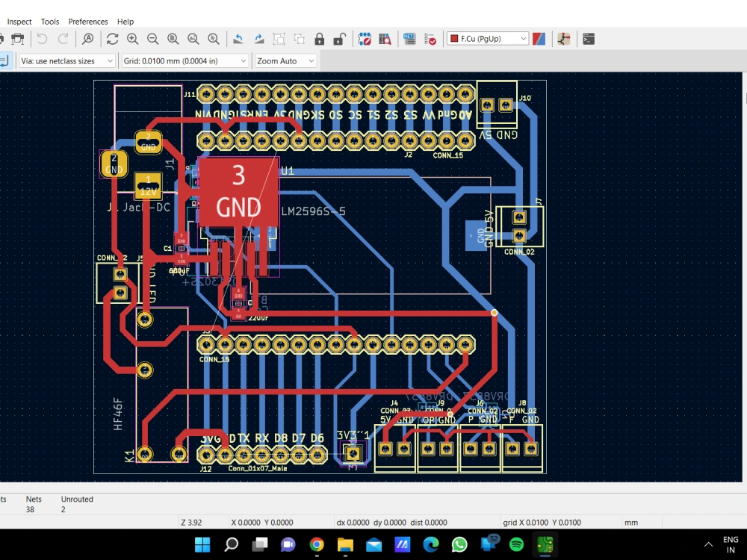Select the Zoom Out tool
This screenshot has height=560, width=747.
pos(153,38)
